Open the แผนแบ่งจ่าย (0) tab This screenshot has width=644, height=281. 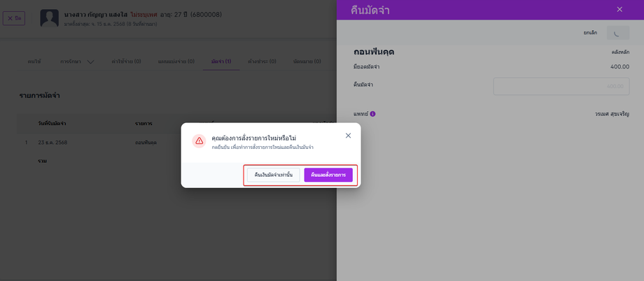tap(176, 62)
